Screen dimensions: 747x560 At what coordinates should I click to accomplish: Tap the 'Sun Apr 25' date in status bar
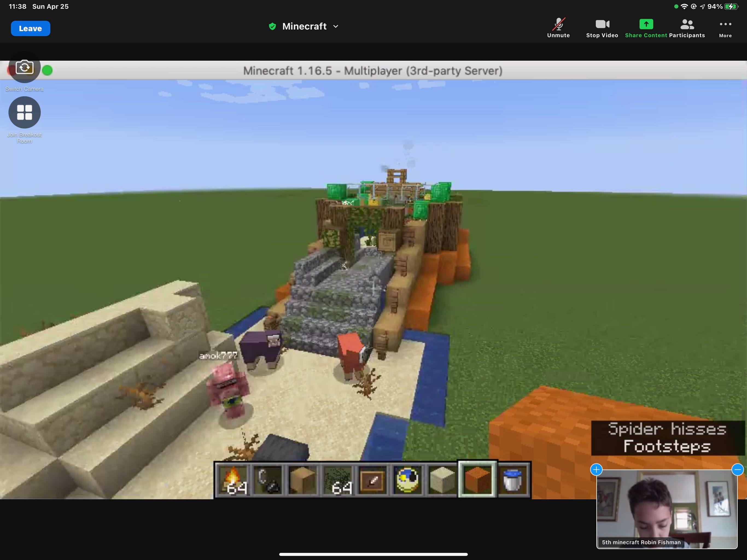pos(50,6)
